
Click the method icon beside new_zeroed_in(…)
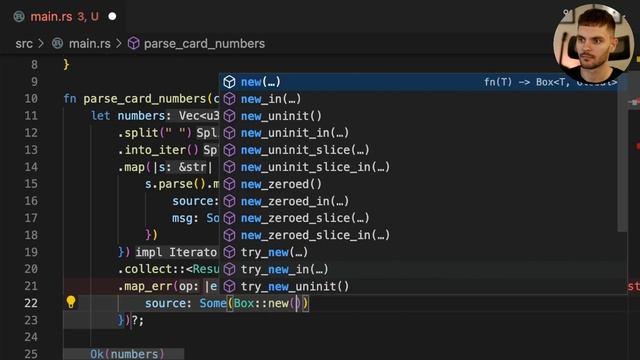[229, 201]
